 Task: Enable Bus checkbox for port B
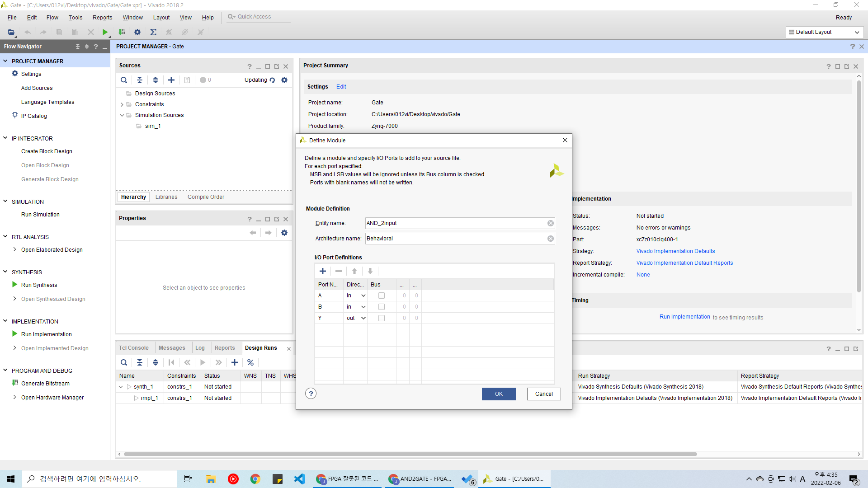[x=382, y=307]
